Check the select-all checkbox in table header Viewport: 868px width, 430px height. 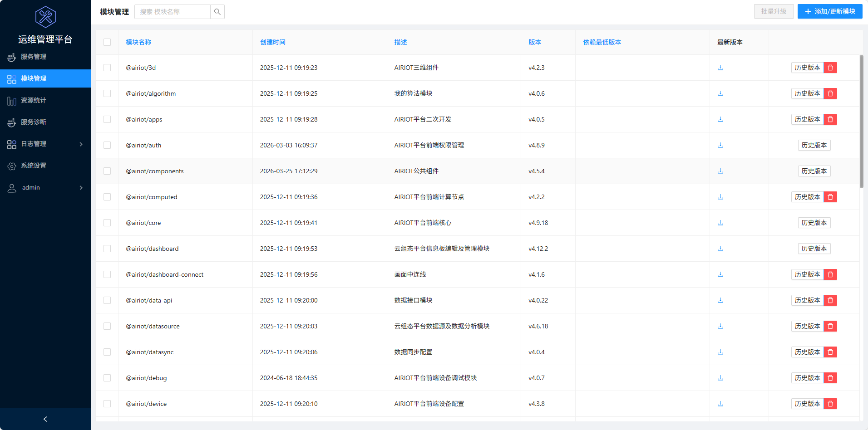tap(107, 42)
